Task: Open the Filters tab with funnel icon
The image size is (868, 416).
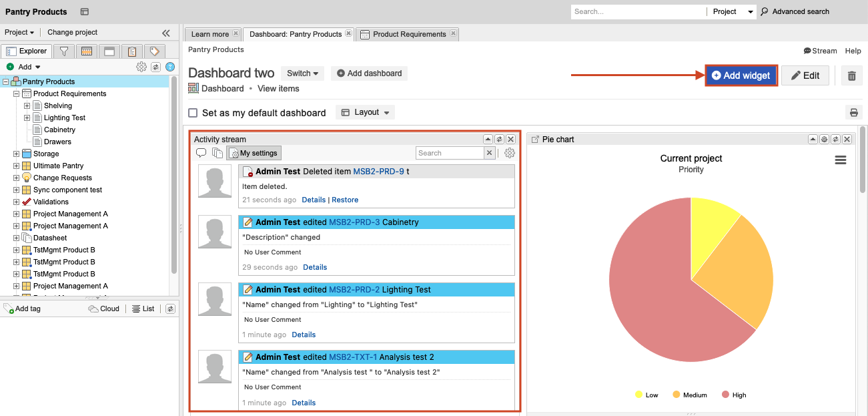Action: click(63, 51)
